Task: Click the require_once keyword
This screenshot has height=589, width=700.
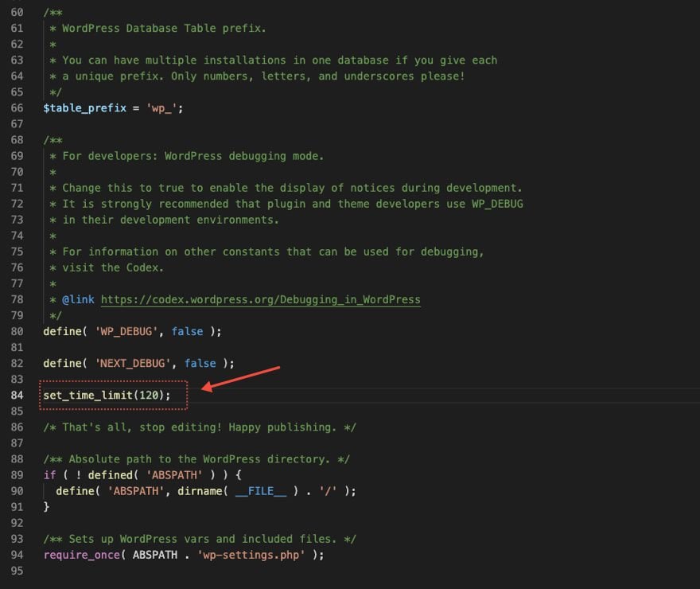Action: point(78,555)
